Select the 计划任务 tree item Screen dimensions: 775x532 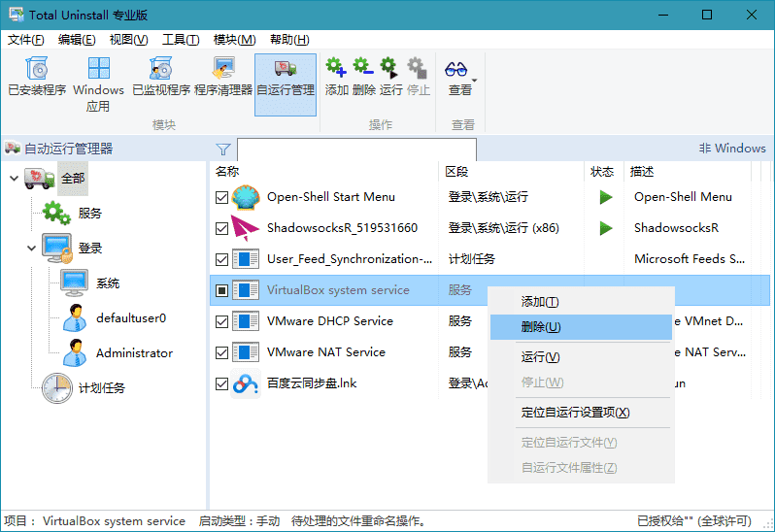[x=101, y=388]
